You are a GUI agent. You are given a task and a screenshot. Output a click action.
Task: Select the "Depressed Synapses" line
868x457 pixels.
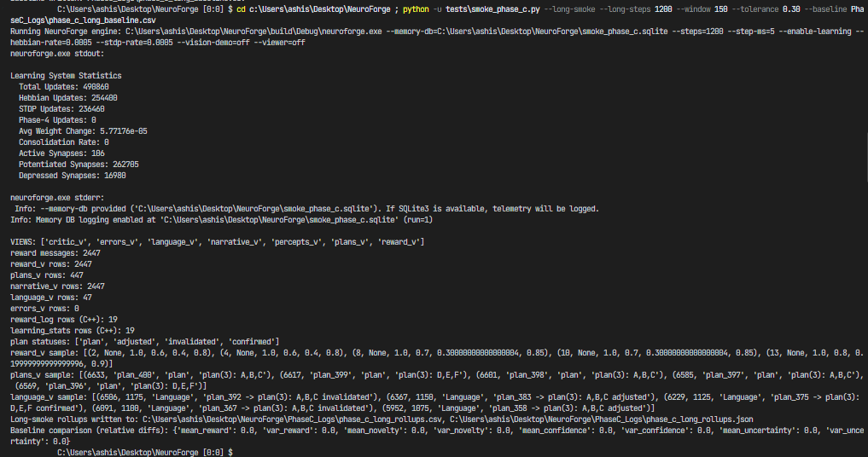[72, 176]
